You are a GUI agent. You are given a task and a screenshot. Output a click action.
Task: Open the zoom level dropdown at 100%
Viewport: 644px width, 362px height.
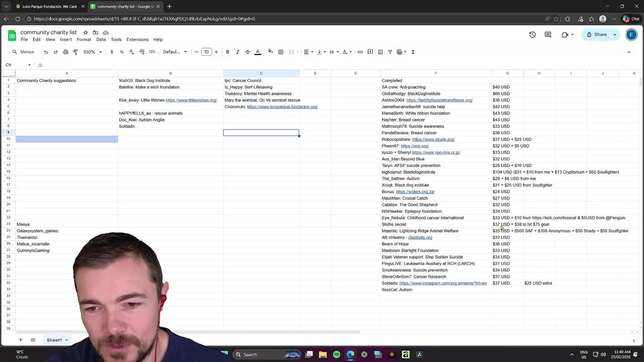(x=93, y=52)
